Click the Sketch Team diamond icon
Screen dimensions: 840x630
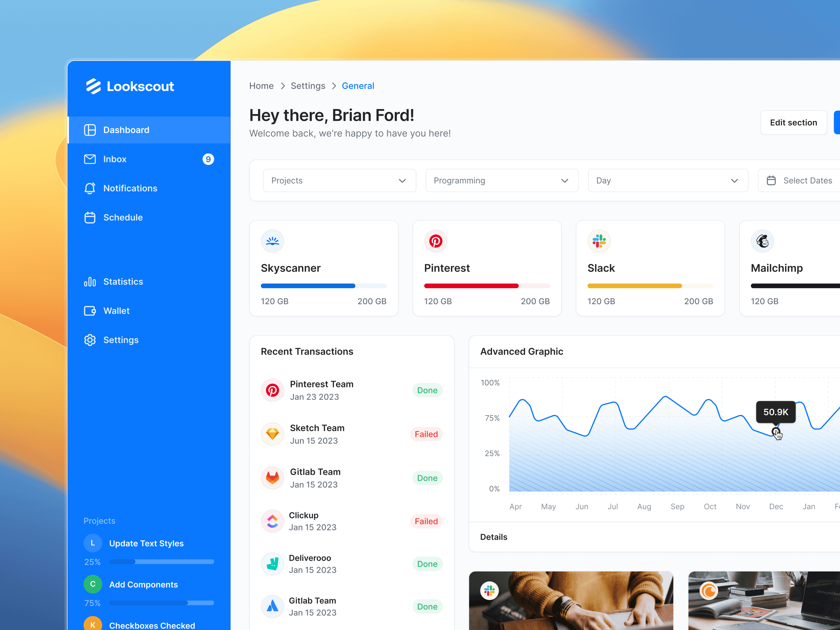[x=272, y=434]
